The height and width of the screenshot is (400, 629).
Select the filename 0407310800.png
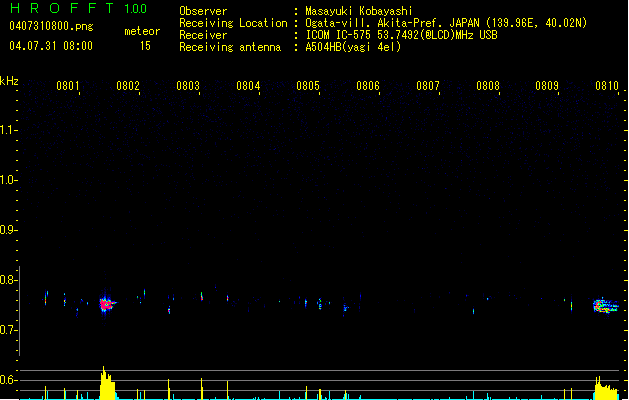[51, 26]
